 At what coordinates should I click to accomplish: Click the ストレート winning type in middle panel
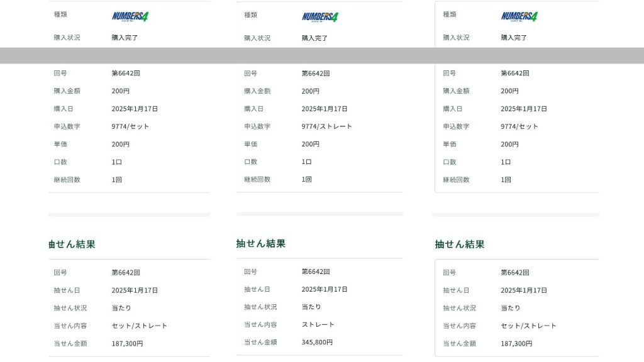point(318,325)
